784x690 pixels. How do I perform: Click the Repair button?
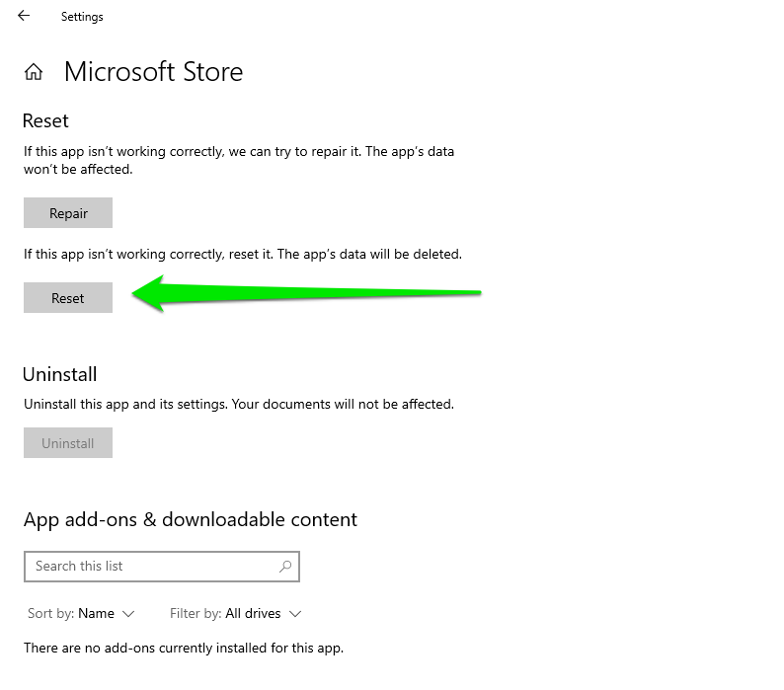click(x=68, y=213)
